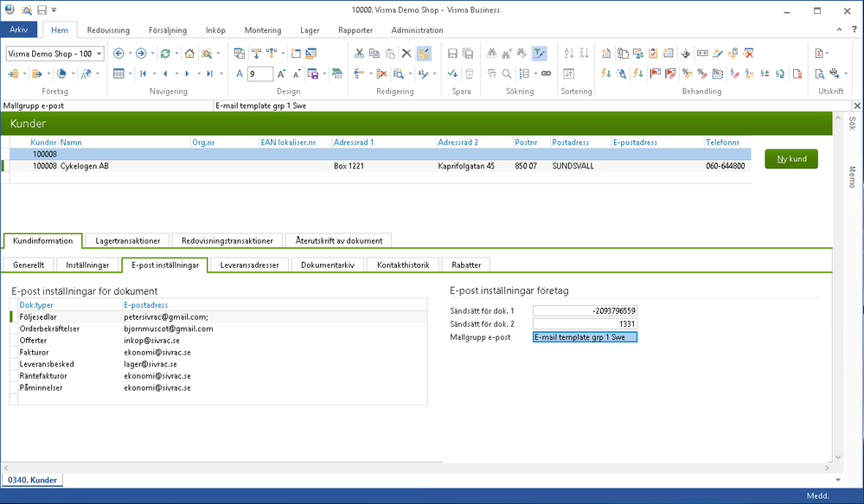Open the Återutskrift av dokument tab
The image size is (864, 504).
coord(339,240)
